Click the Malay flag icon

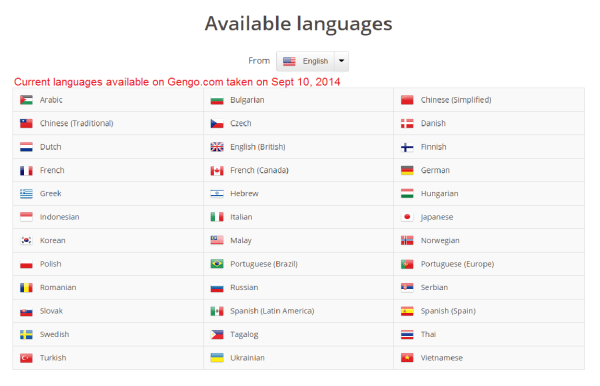pyautogui.click(x=217, y=240)
